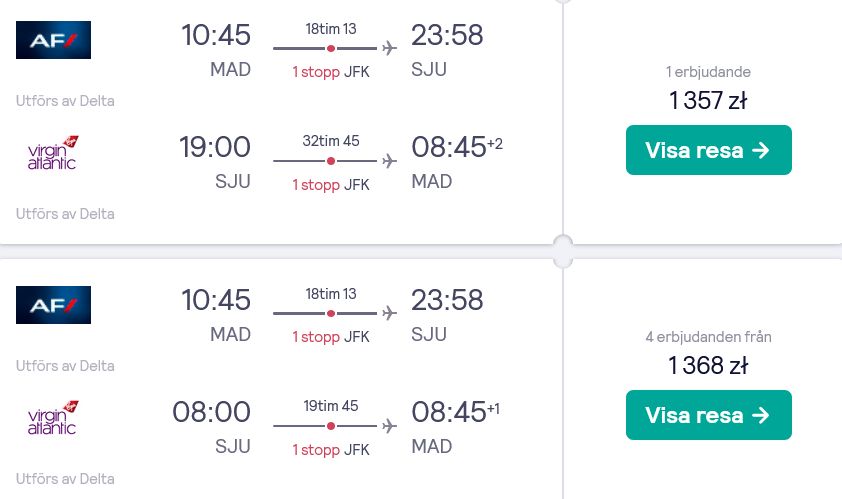Select the 1 357 zł price text
This screenshot has width=842, height=499.
pyautogui.click(x=708, y=100)
